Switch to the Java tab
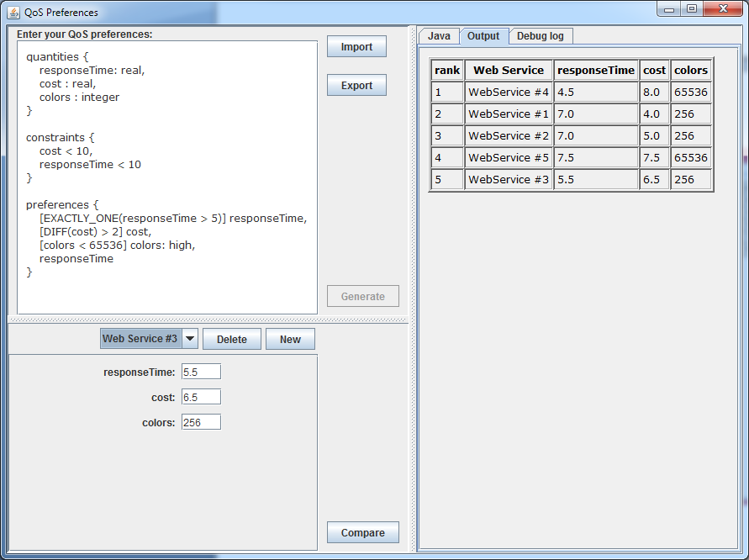Screen dimensions: 749x560 [439, 36]
